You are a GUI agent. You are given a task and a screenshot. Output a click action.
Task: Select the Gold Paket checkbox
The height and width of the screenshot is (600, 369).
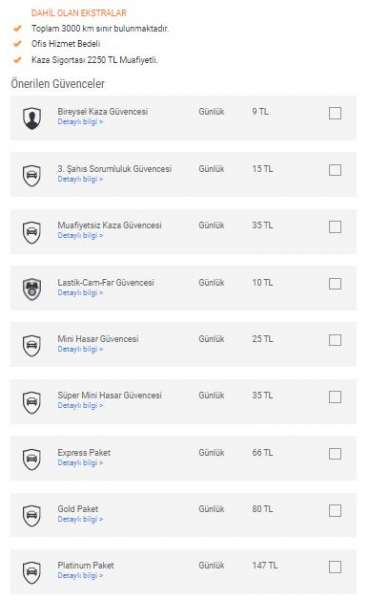335,510
